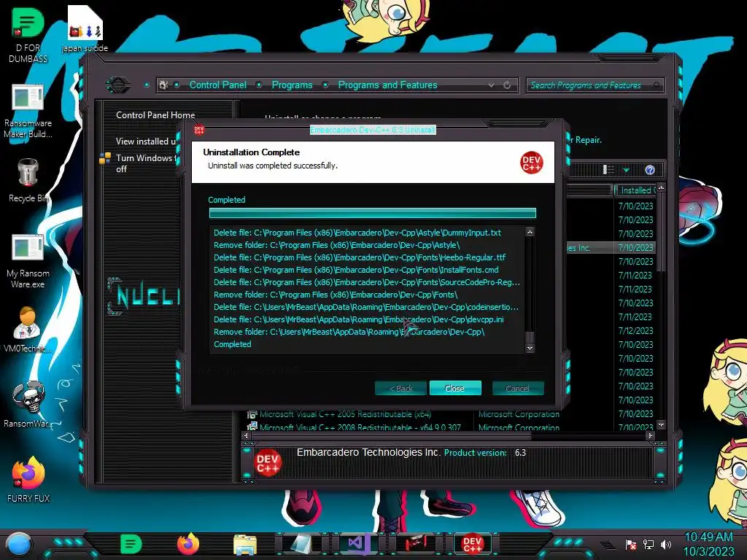Click the Dev C++ icon in uninstaller title bar
747x560 pixels.
click(199, 130)
